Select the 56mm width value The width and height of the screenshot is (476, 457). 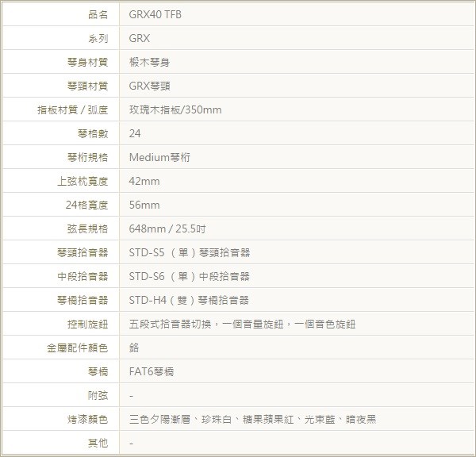(x=144, y=205)
